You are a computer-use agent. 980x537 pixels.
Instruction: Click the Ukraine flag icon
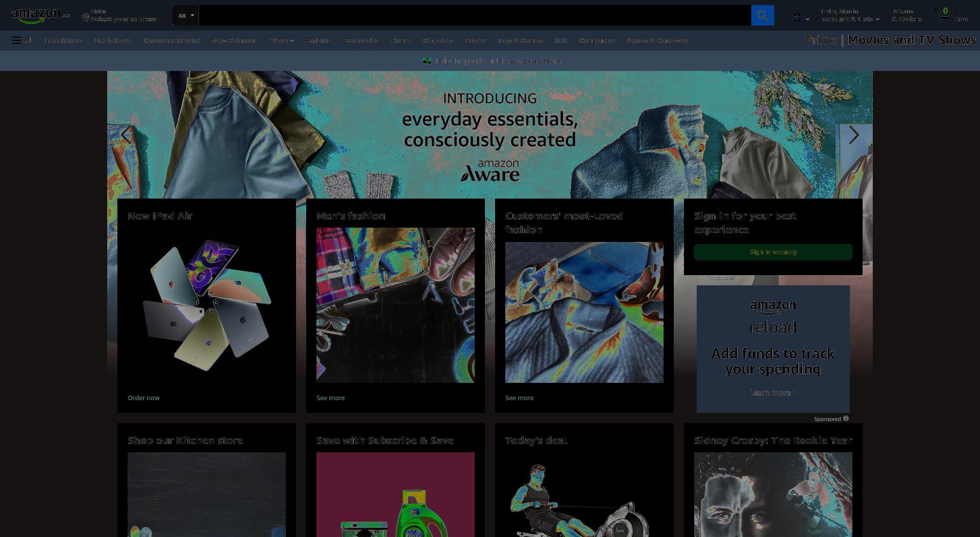427,61
